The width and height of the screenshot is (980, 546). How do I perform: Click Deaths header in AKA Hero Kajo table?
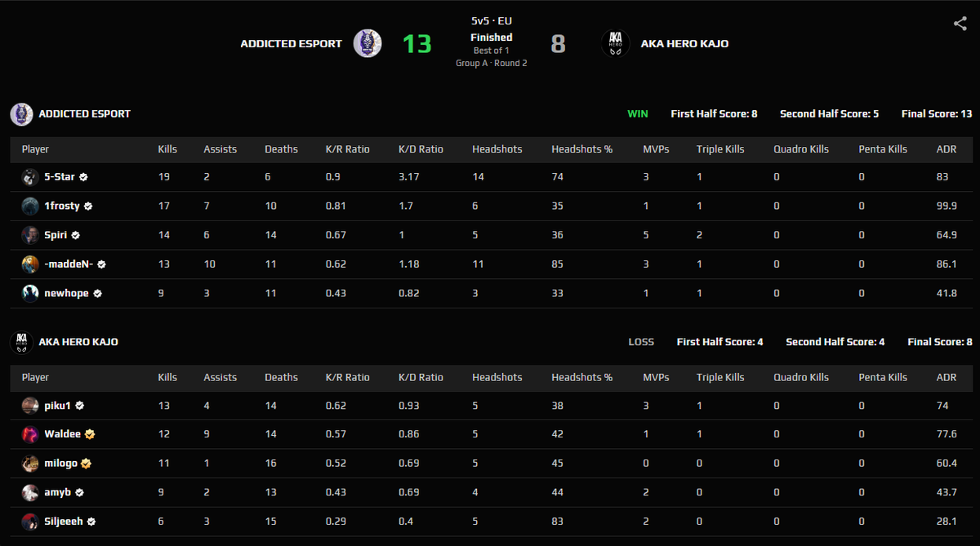(281, 377)
